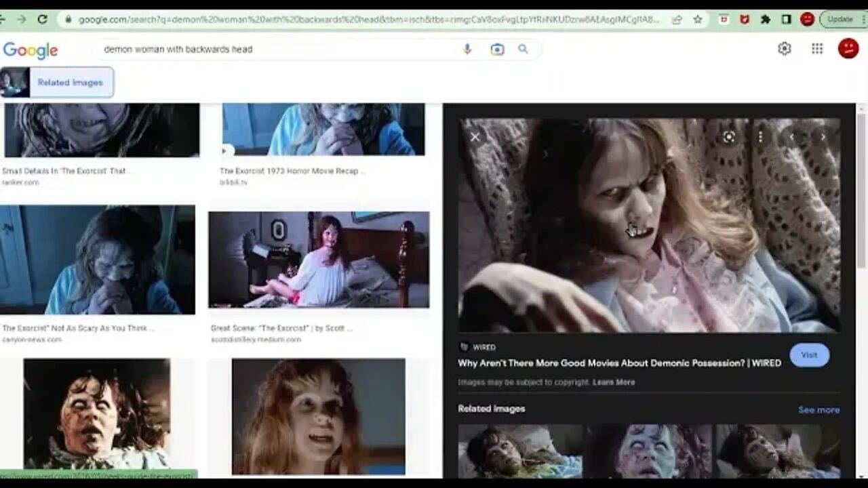Viewport: 868px width, 488px height.
Task: Open the Chrome profile avatar in toolbar
Action: coord(807,20)
